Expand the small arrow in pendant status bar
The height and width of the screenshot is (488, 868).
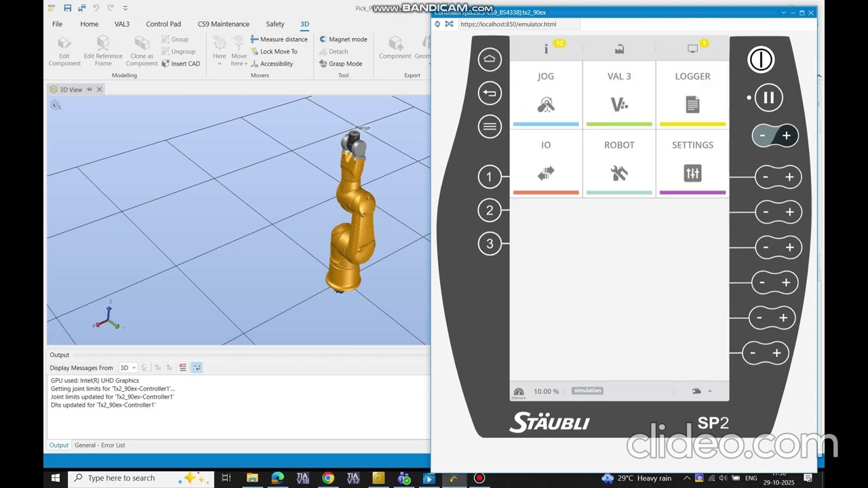(x=710, y=391)
